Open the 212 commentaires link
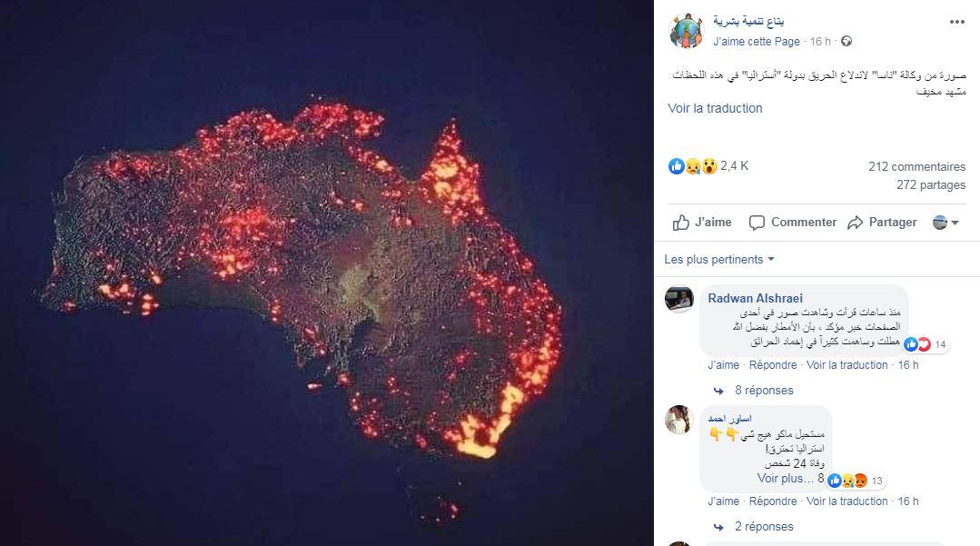This screenshot has width=980, height=546. [916, 166]
